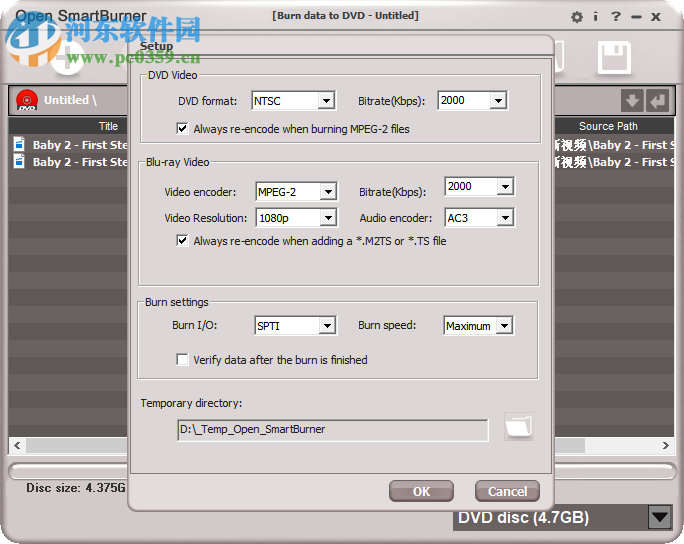Screen dimensions: 684x544
Task: Minimize the Open SmartBurner window
Action: coord(636,17)
